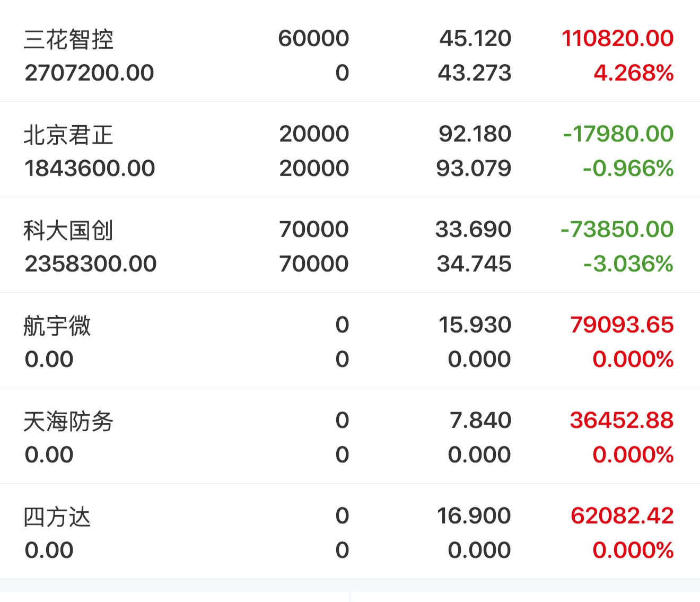Select current price 15.930
The image size is (700, 602).
coord(475,325)
